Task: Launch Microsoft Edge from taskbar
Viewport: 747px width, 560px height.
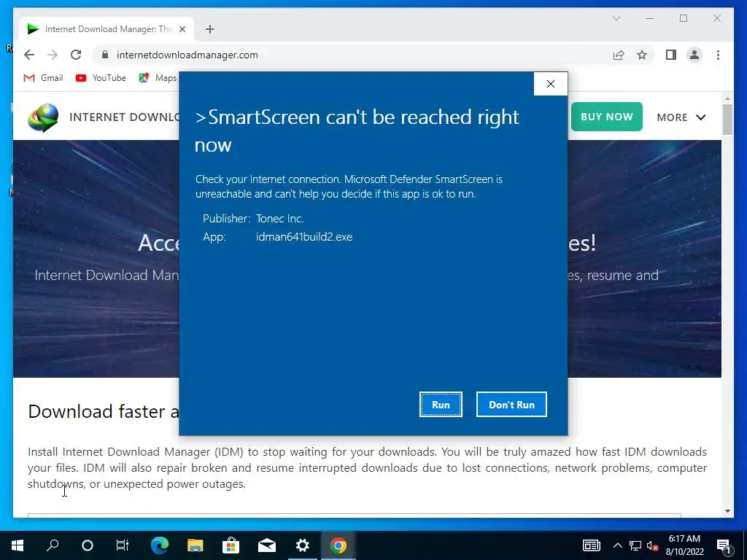Action: 160,545
